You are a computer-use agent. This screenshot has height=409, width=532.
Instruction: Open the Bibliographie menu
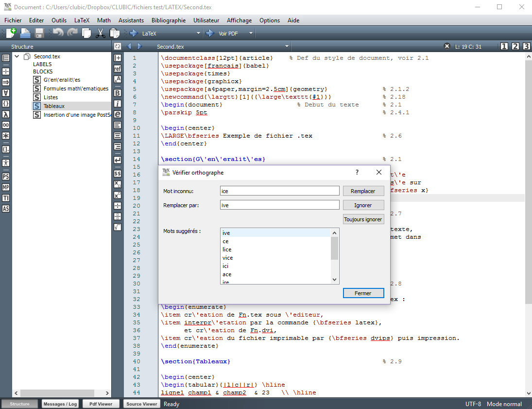[168, 20]
